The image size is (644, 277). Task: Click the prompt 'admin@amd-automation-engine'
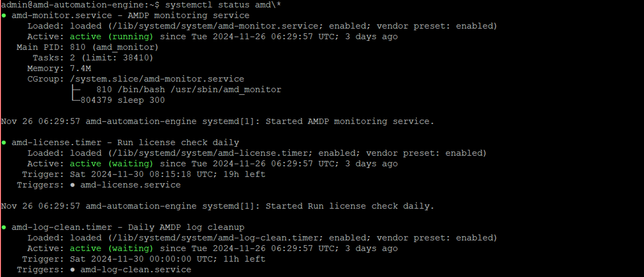[x=71, y=5]
